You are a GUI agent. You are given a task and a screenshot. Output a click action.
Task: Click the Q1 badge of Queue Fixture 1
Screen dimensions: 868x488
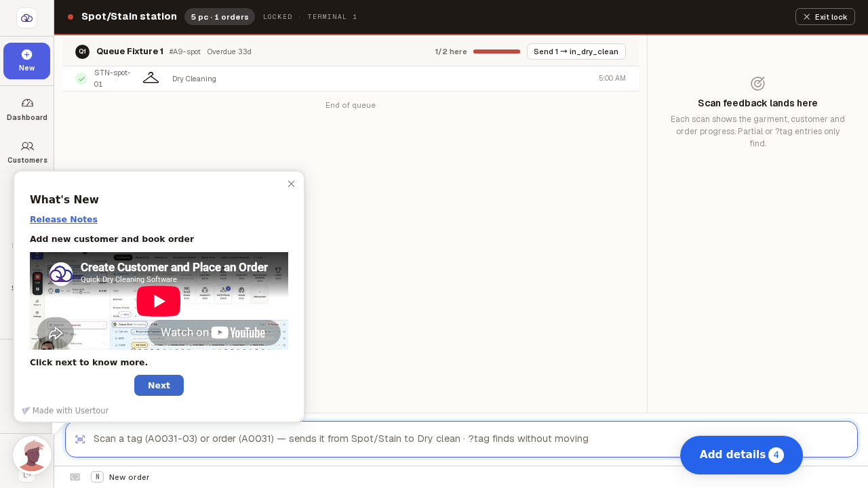tap(82, 52)
